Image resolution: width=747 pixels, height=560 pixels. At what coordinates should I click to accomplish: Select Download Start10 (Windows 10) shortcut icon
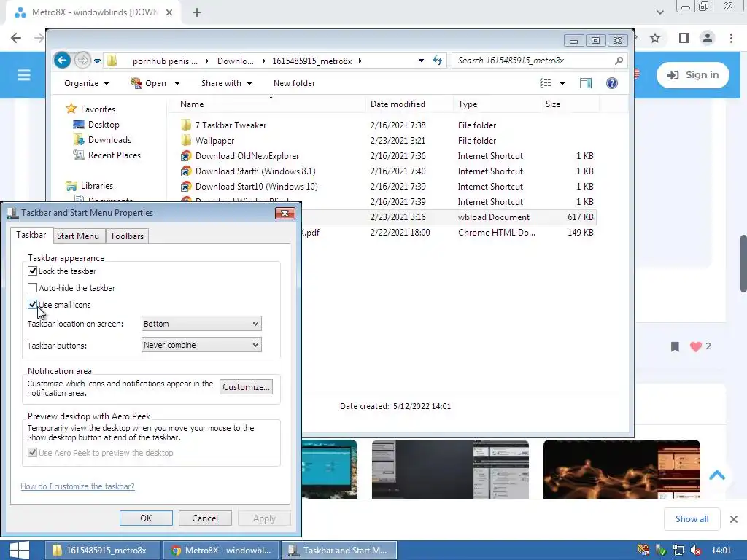[x=186, y=186]
